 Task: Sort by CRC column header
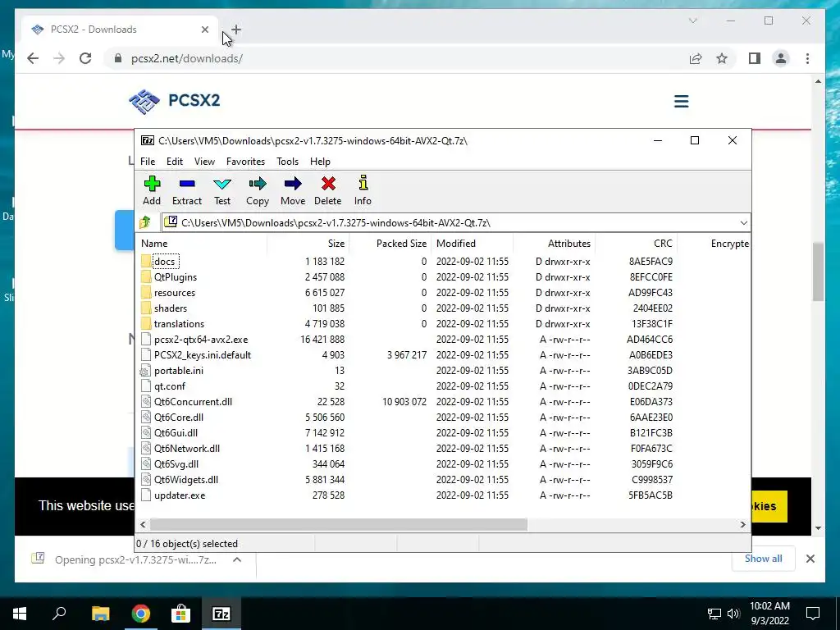[x=637, y=243]
